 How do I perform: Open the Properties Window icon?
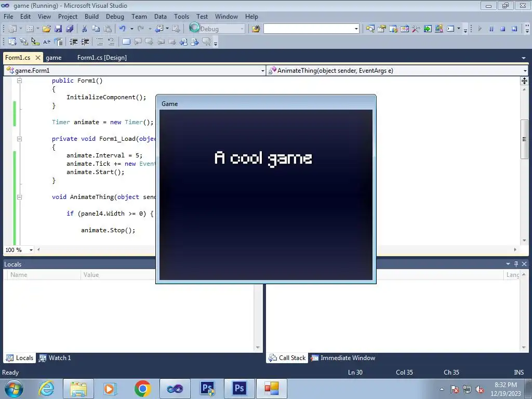coord(382,29)
